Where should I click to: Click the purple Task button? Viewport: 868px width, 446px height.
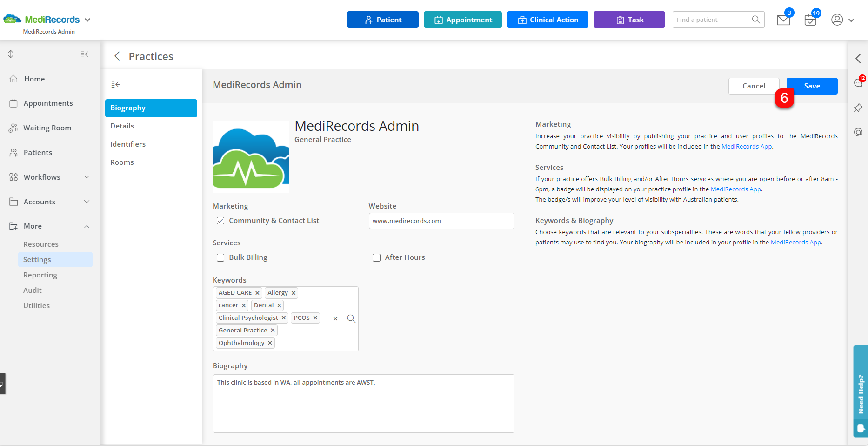629,20
